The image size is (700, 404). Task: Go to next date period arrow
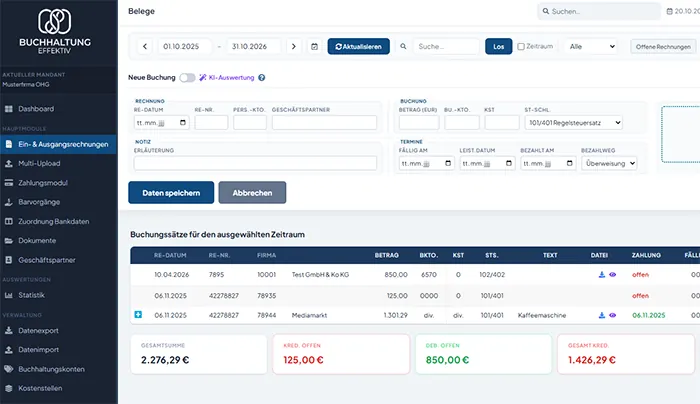(293, 46)
